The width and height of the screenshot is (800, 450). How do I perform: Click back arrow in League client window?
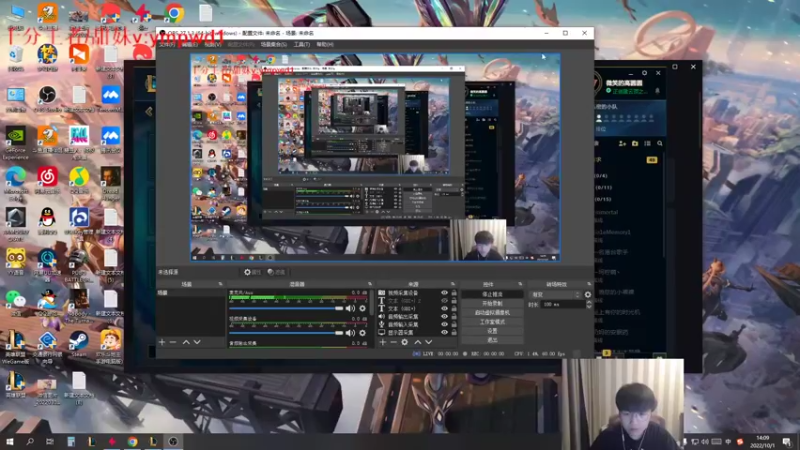148,111
